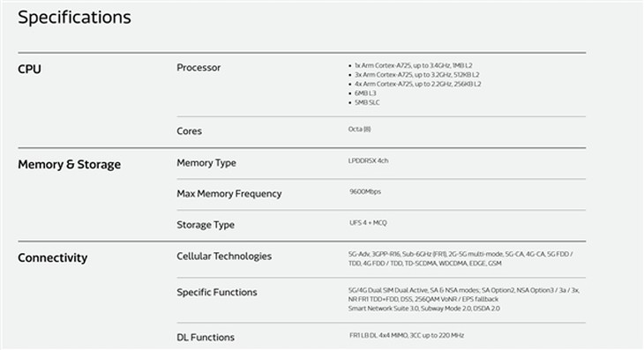Select the CPU section heading

tap(29, 69)
